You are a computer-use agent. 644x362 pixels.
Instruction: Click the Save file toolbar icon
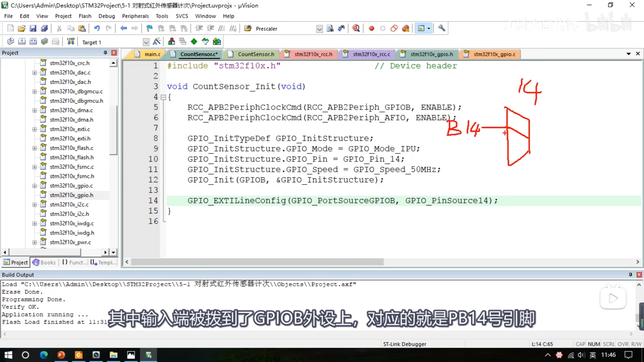pos(33,28)
